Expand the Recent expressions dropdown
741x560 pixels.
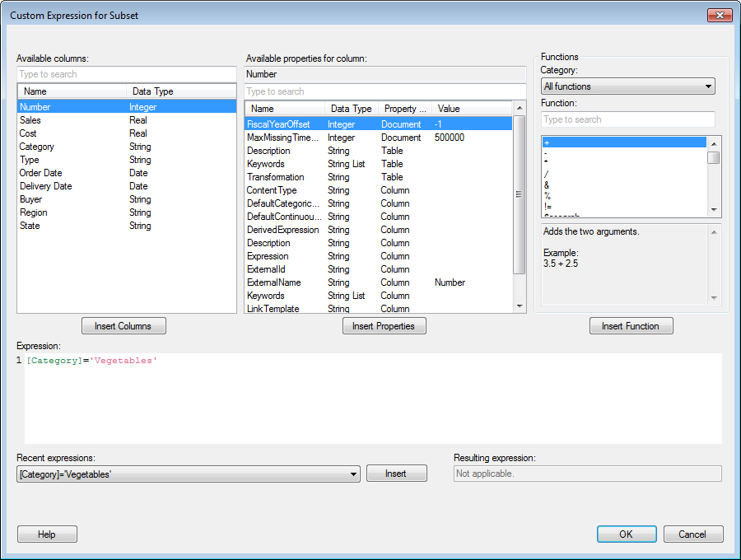tap(354, 474)
